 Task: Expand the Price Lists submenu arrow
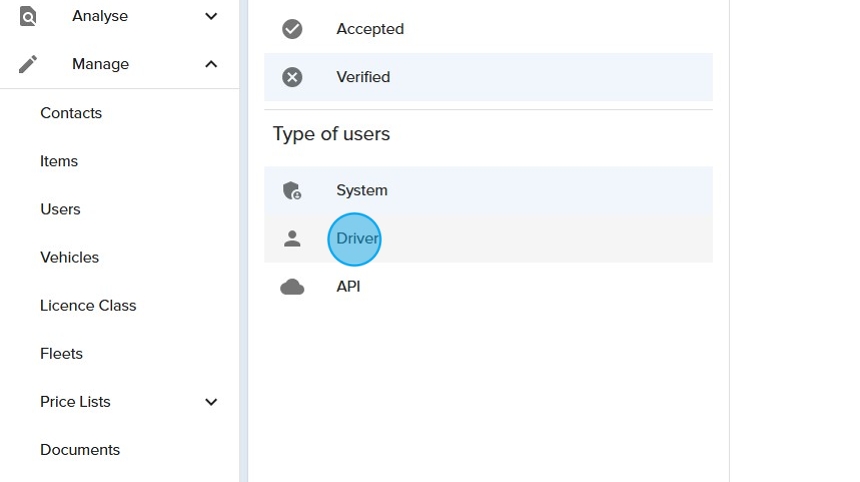[211, 402]
